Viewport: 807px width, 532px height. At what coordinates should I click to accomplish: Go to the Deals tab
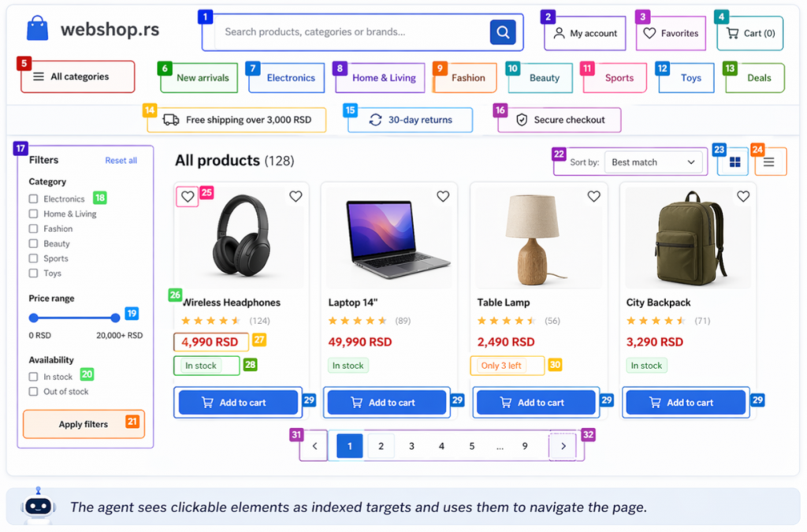click(x=759, y=78)
